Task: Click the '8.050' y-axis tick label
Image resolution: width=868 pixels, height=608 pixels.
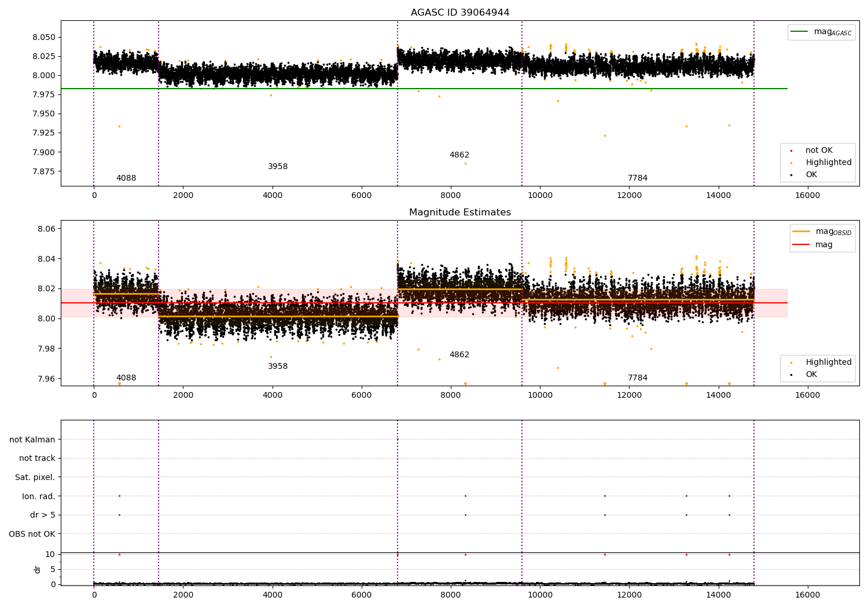Action: point(43,37)
